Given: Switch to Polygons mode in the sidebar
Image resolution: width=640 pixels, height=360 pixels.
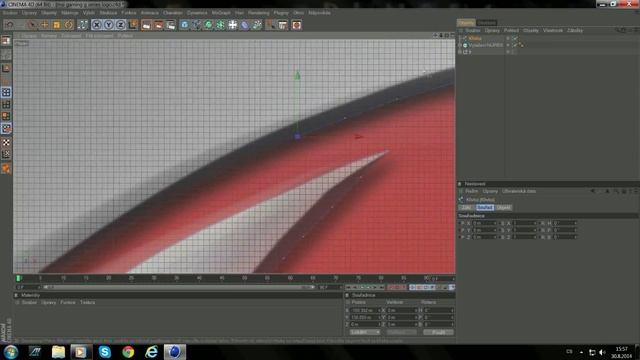Looking at the screenshot, I should pyautogui.click(x=6, y=117).
